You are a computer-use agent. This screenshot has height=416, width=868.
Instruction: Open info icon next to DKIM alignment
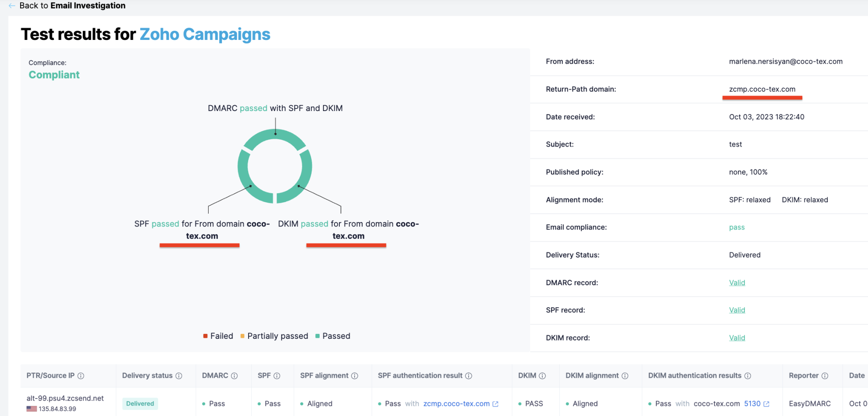625,376
